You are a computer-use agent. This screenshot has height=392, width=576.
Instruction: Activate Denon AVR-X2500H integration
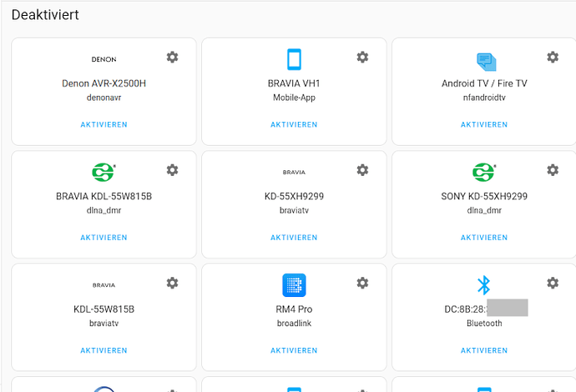point(104,125)
